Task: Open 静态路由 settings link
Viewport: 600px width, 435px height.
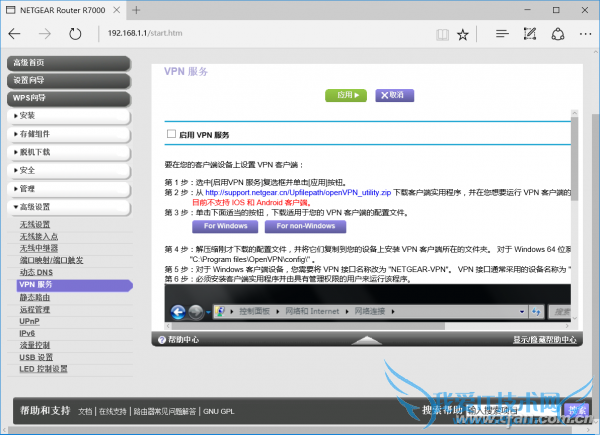Action: click(35, 297)
